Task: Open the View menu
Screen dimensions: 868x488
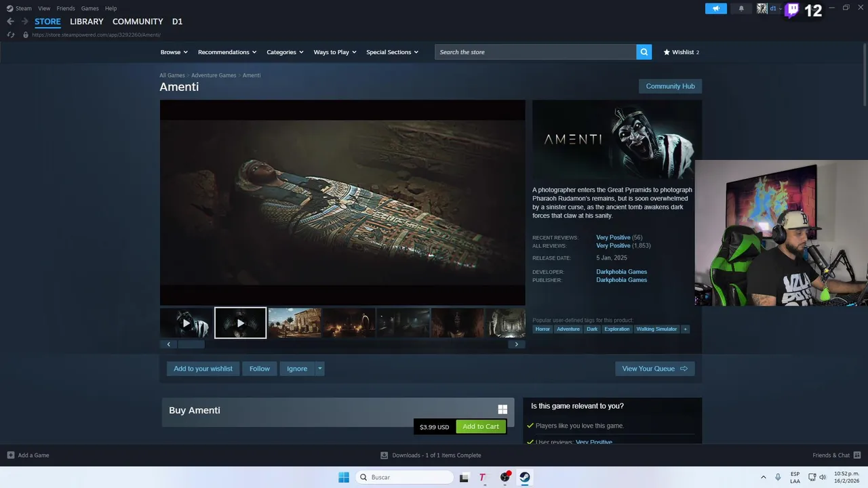Action: click(44, 8)
